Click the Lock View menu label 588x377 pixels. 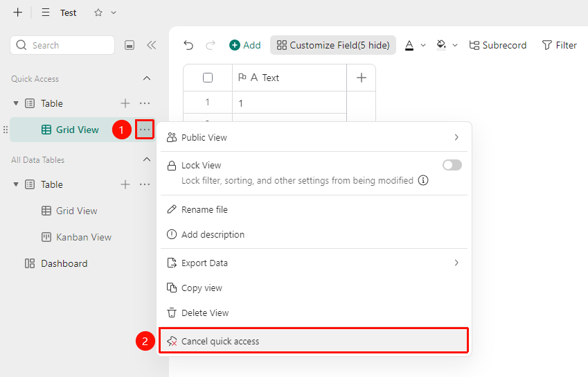click(x=202, y=166)
